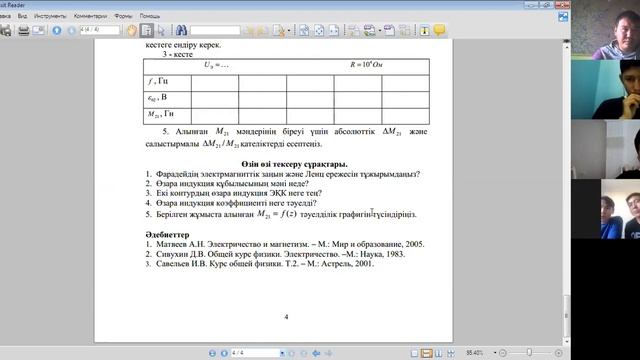
Task: Click the next view arrow
Action: coord(328,353)
